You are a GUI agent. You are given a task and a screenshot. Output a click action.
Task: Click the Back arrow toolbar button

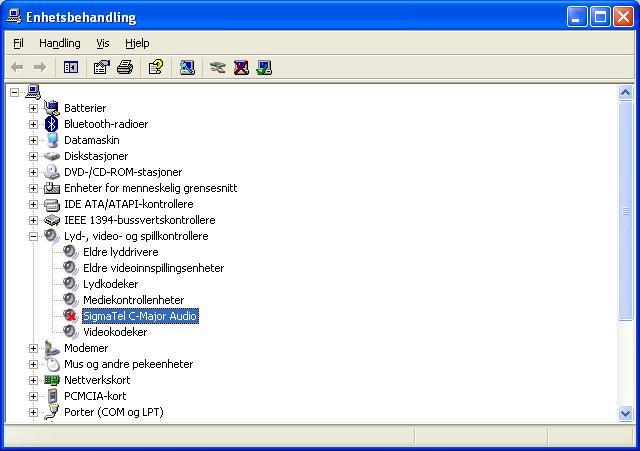click(17, 67)
